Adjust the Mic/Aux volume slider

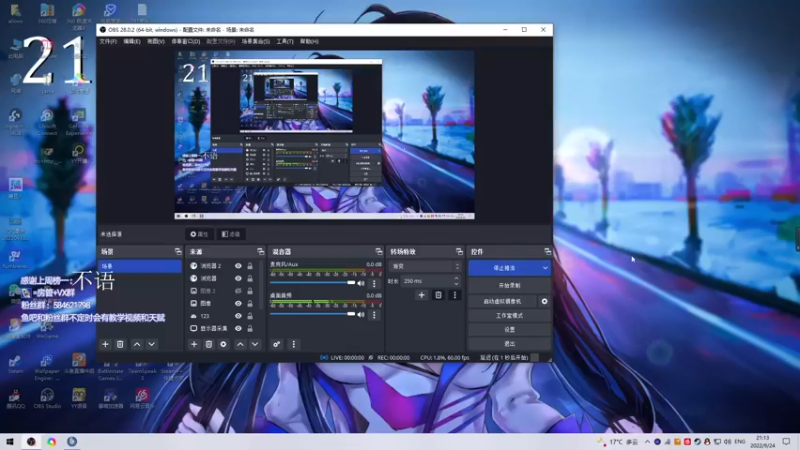(312, 283)
